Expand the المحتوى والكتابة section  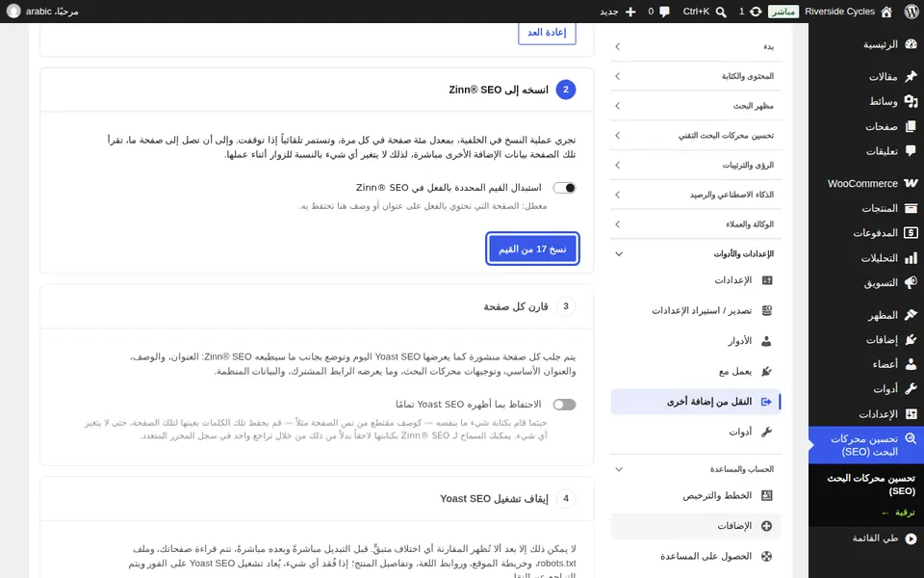(x=696, y=76)
